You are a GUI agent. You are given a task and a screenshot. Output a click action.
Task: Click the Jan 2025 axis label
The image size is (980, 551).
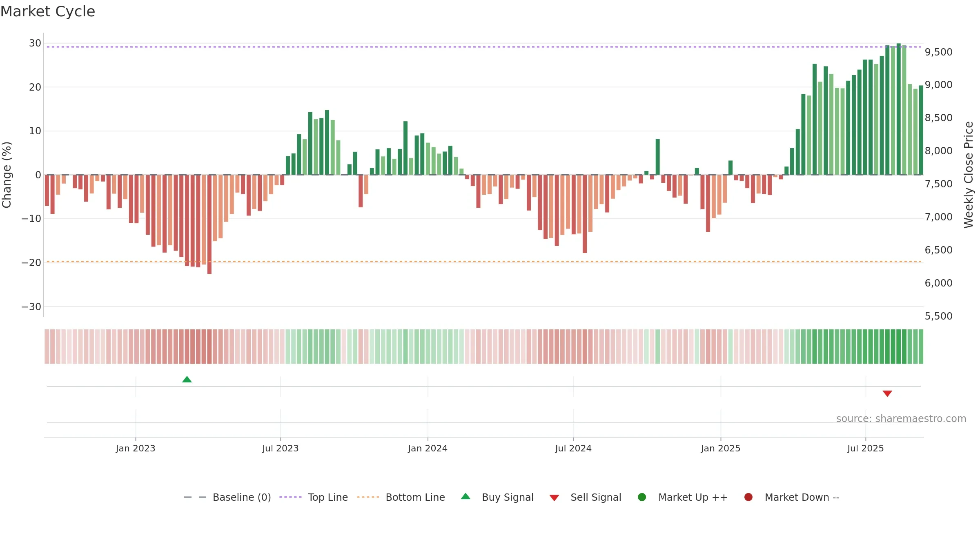tap(721, 449)
